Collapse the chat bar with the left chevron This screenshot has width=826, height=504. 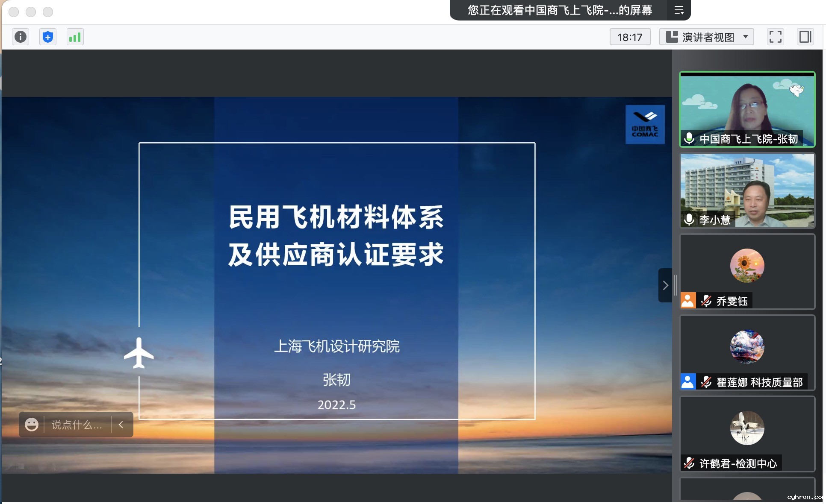click(x=121, y=424)
